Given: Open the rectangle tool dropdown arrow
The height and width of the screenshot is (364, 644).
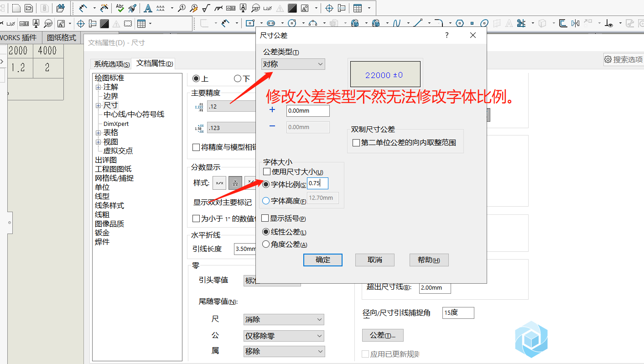Looking at the screenshot, I should click(261, 23).
